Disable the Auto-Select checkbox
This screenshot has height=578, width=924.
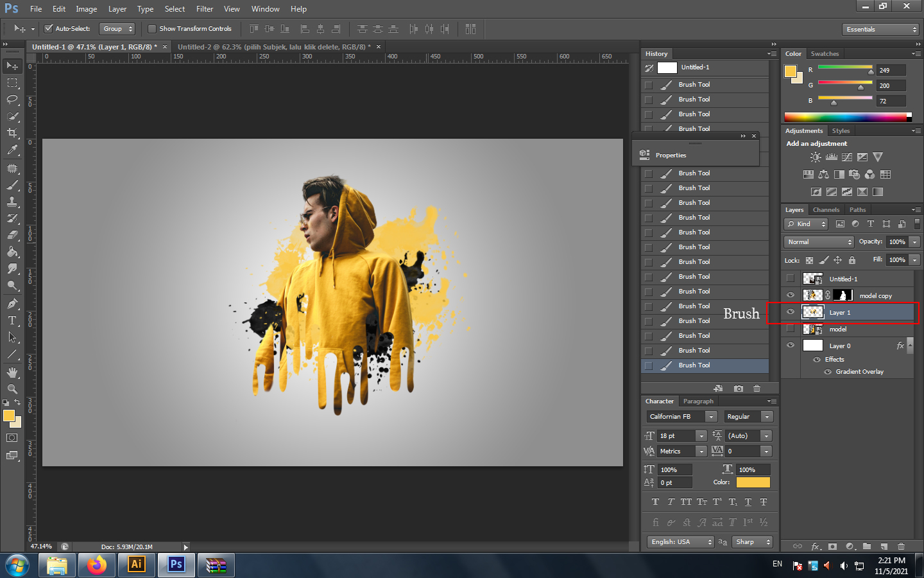48,29
